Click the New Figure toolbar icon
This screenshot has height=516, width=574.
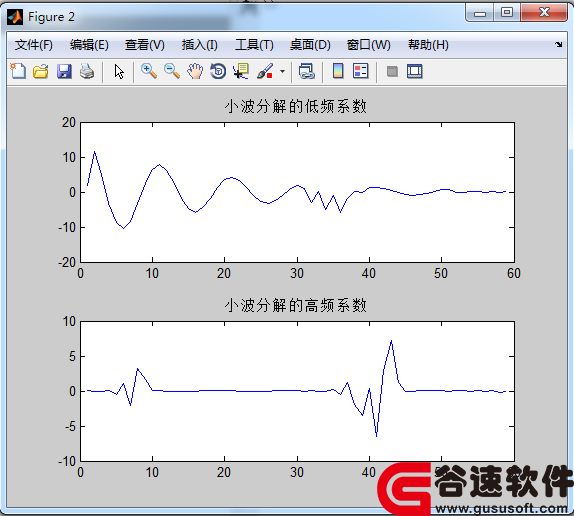18,71
